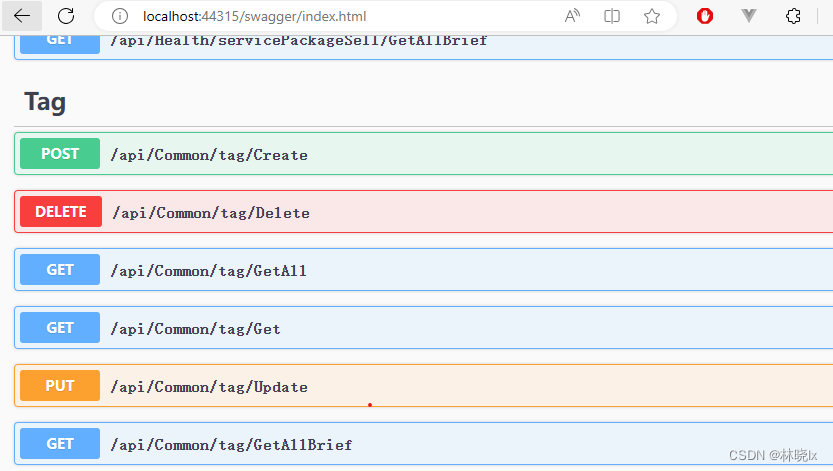Click the red DELETE method badge

[x=60, y=212]
